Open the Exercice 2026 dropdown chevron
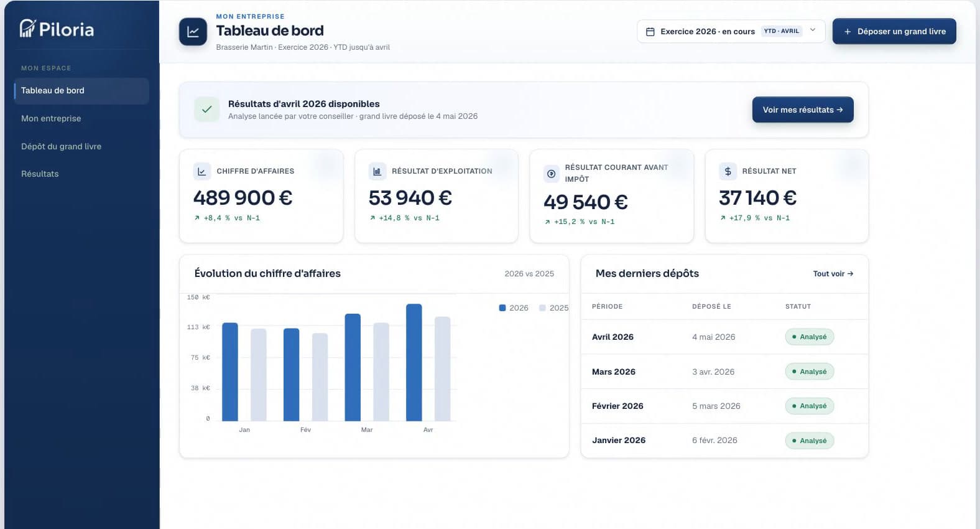The image size is (980, 529). coord(813,30)
